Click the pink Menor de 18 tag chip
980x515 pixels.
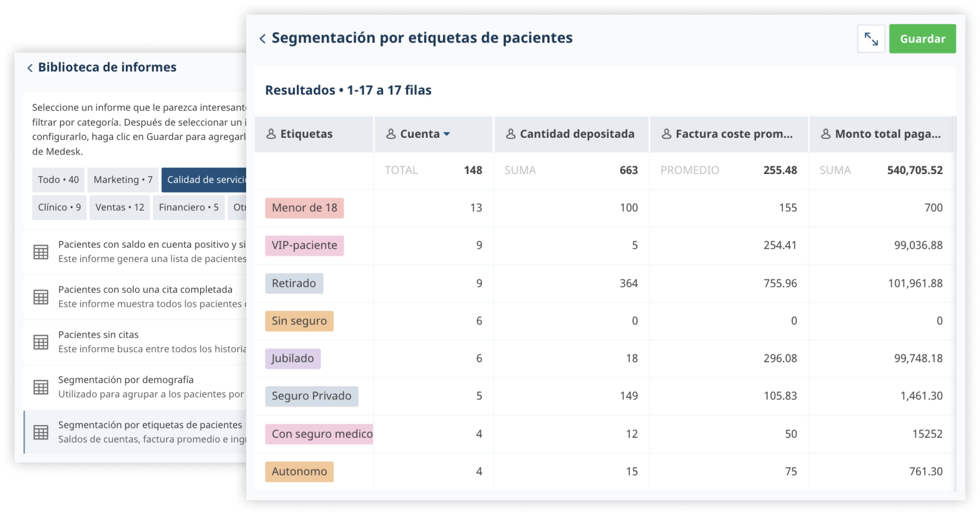point(304,207)
